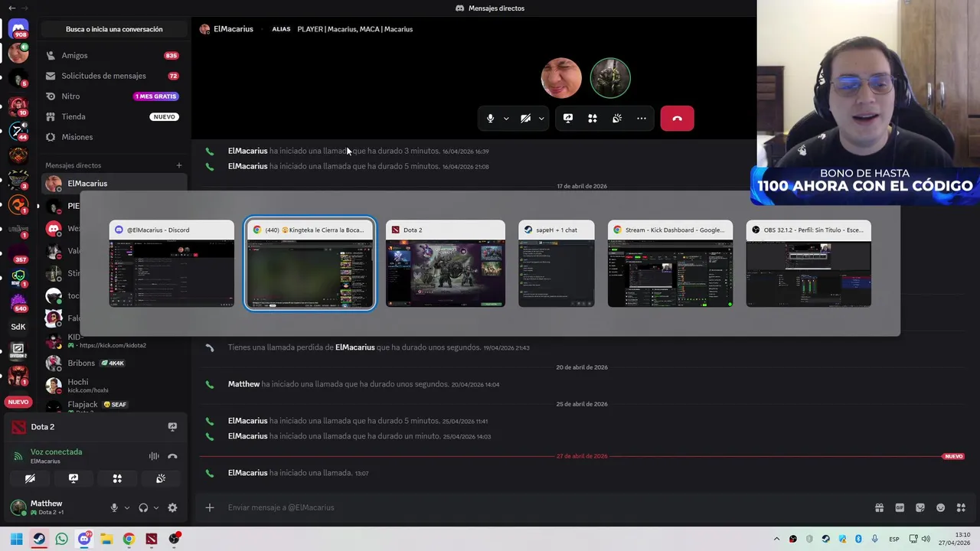Toggle camera button in the voice panel

pos(30,478)
